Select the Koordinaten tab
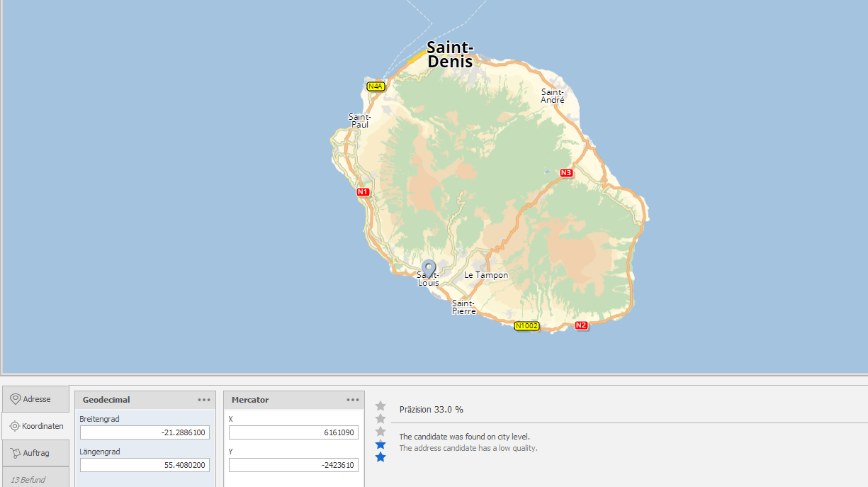 click(35, 426)
